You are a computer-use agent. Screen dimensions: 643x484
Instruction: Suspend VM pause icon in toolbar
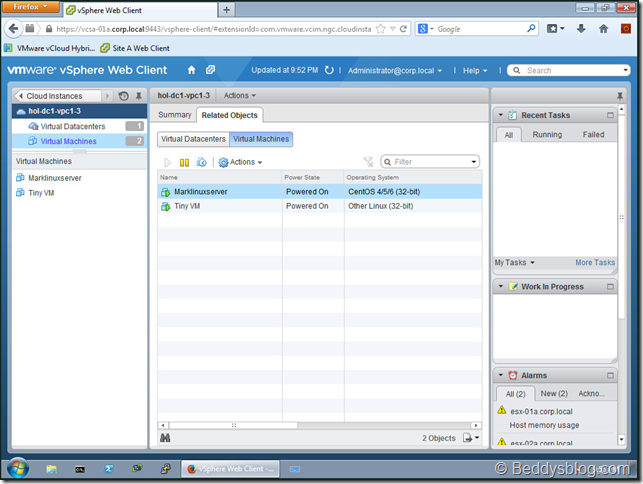pyautogui.click(x=185, y=162)
